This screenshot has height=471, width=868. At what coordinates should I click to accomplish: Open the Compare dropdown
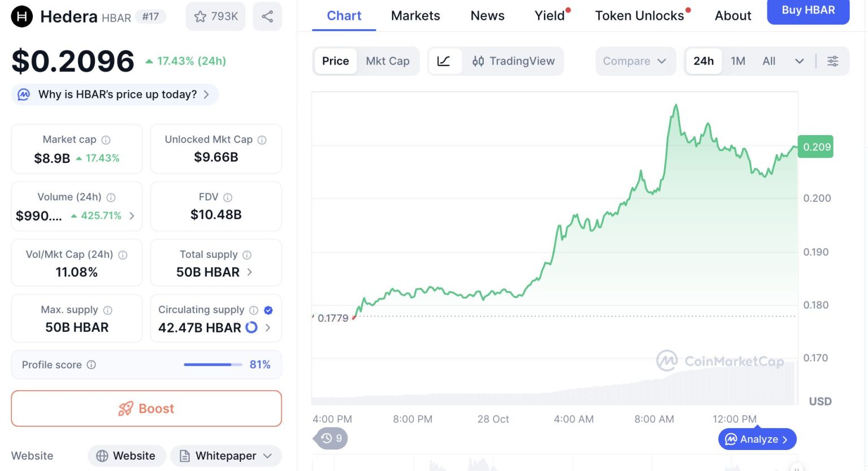[x=635, y=61]
